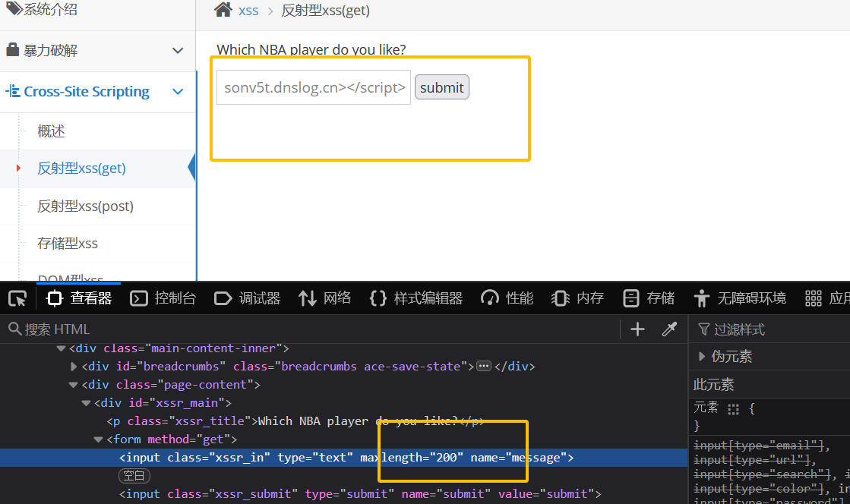This screenshot has height=504, width=850.
Task: Open the 概述 submenu item
Action: pyautogui.click(x=51, y=131)
